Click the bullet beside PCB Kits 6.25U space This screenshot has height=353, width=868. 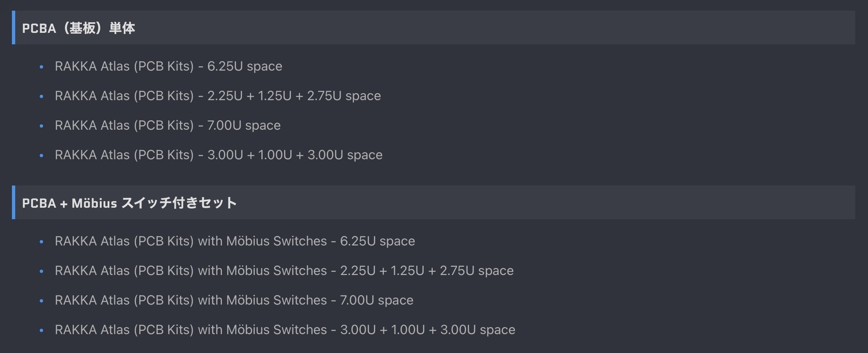[x=41, y=66]
